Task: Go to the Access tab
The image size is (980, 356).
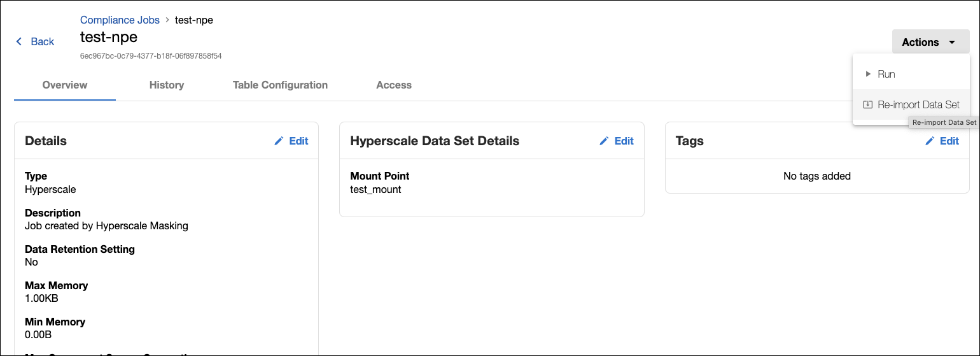Action: tap(394, 85)
